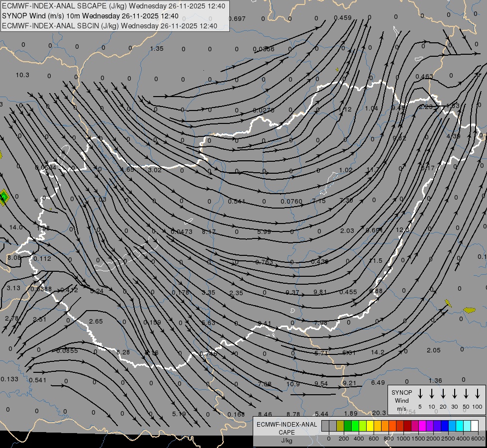Image resolution: width=487 pixels, height=448 pixels.
Task: Click the 1000 tick label on CAPE legend
Action: (403, 439)
